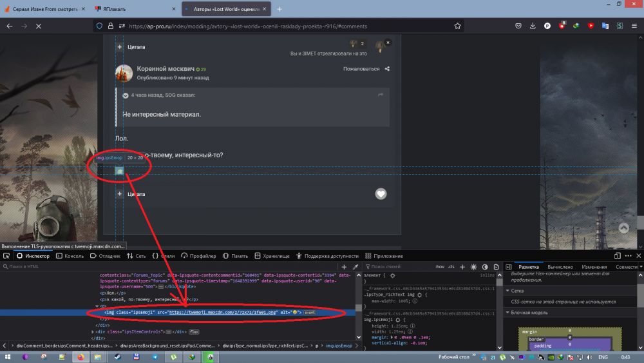Open Коренной москвич user profile link
Image resolution: width=644 pixels, height=363 pixels.
[166, 68]
